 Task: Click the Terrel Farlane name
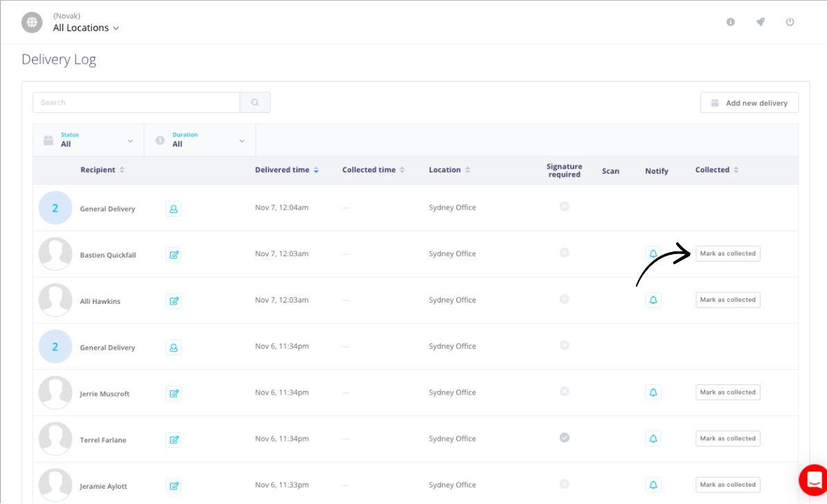[103, 440]
